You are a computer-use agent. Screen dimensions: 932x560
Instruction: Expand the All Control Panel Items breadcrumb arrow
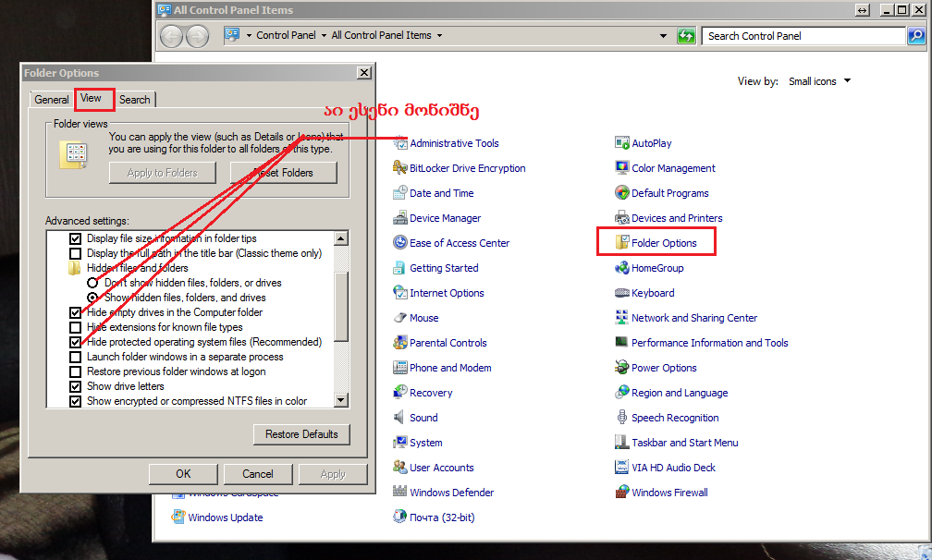[440, 36]
